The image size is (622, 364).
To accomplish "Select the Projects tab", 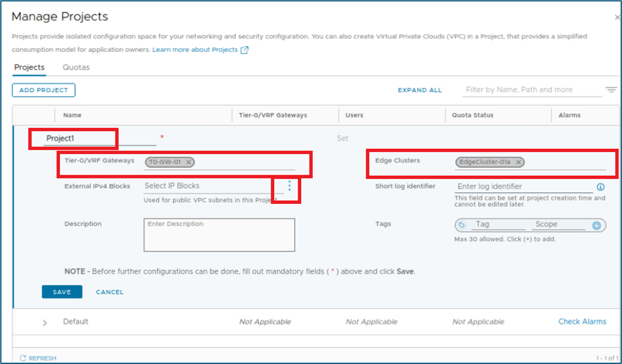I will click(29, 67).
